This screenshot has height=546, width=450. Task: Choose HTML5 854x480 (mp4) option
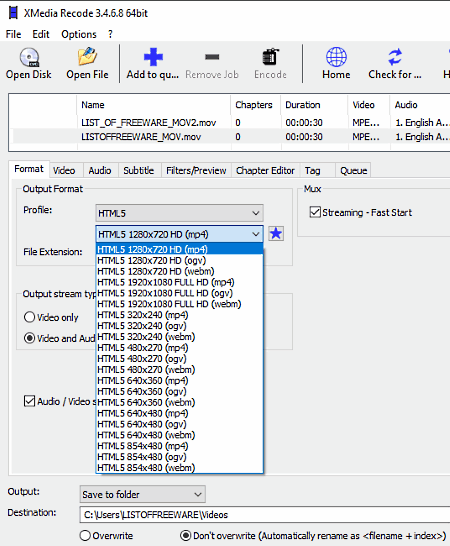tap(179, 446)
